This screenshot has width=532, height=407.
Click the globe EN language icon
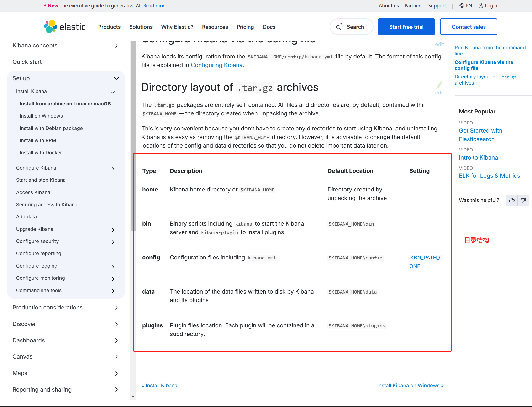coord(462,5)
